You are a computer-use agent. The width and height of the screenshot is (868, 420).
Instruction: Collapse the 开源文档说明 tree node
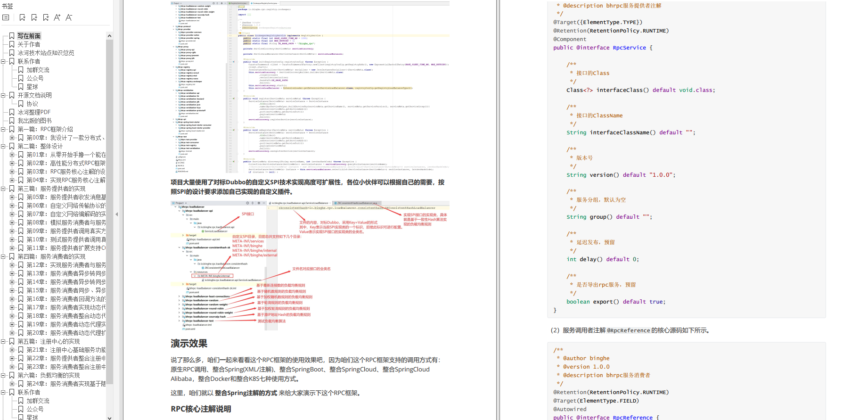pyautogui.click(x=4, y=95)
